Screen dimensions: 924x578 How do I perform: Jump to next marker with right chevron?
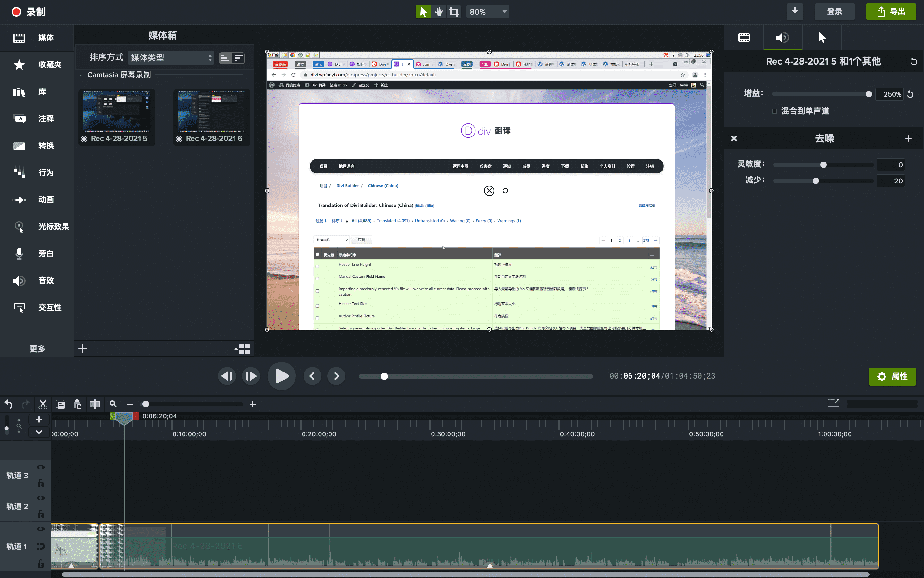tap(336, 376)
